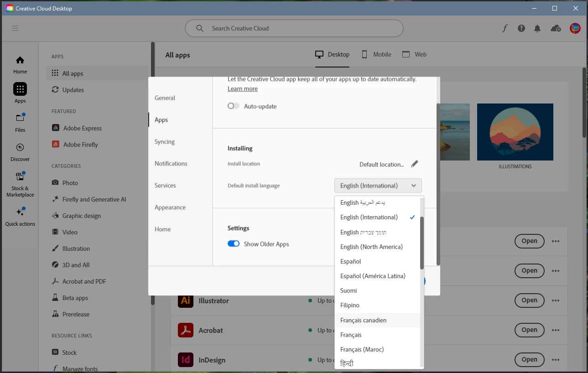
Task: Open the hamburger menu icon
Action: pos(15,28)
